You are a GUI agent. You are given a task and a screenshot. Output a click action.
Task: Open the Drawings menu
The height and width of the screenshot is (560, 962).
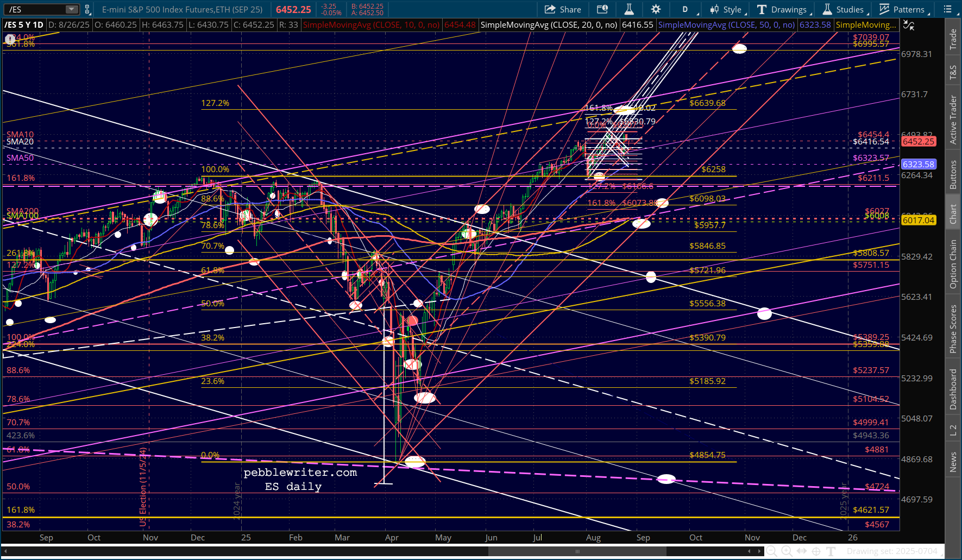point(784,9)
